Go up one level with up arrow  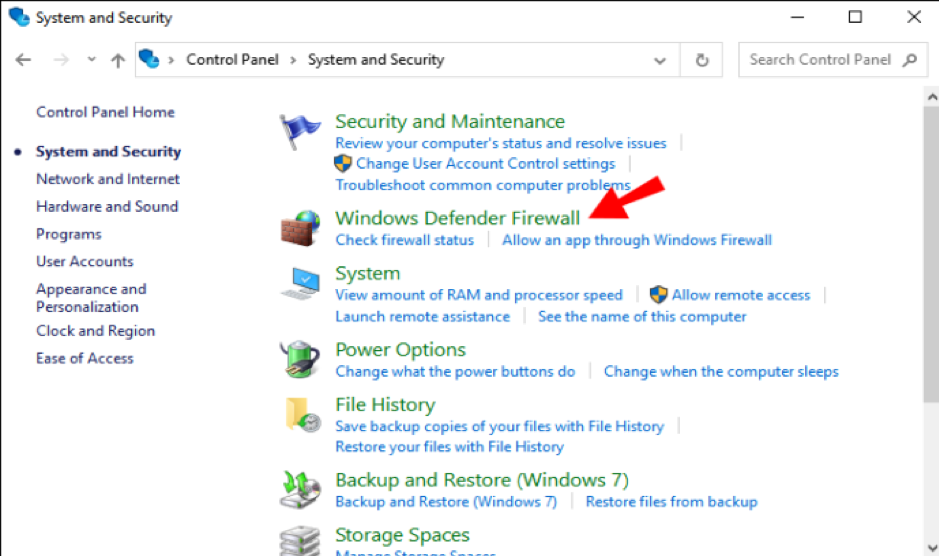coord(118,60)
